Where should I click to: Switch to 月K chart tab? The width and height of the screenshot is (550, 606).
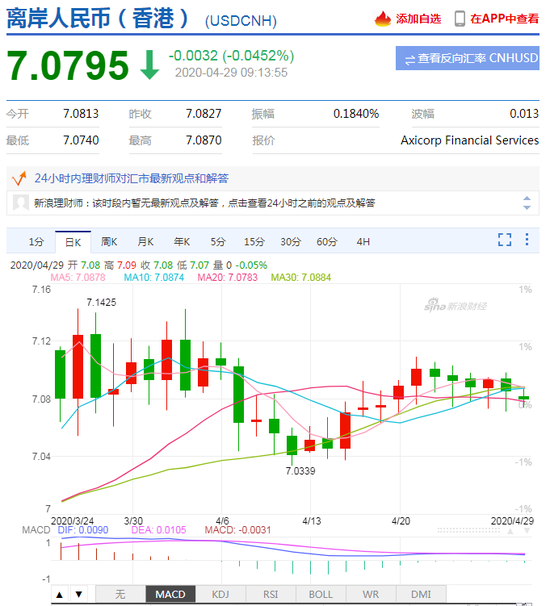[146, 242]
